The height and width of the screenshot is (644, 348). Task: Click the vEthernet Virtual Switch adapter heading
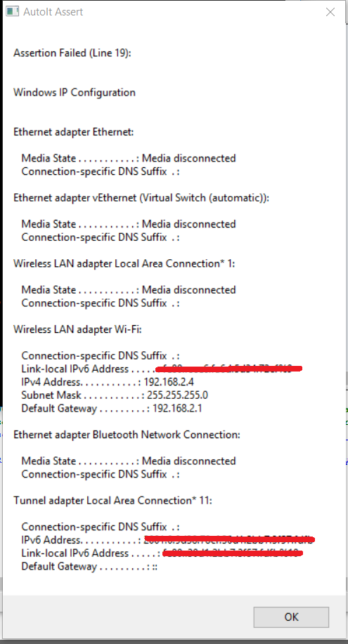(141, 198)
